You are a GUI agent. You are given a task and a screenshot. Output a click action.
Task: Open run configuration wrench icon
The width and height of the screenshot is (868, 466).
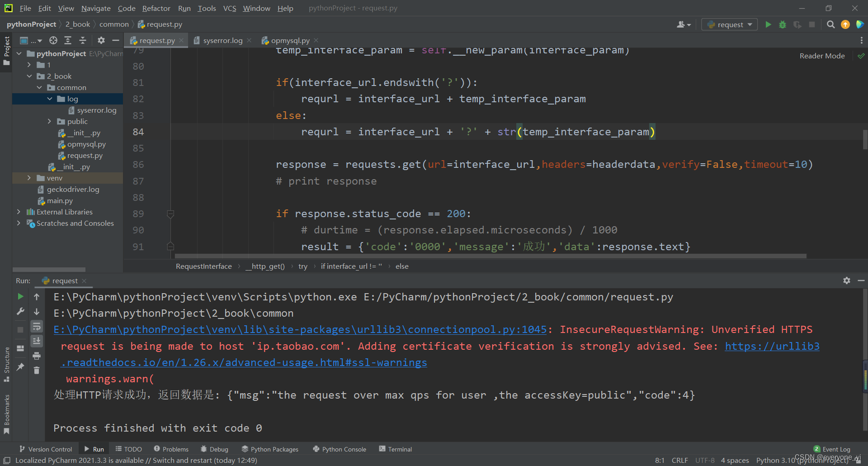click(x=20, y=311)
